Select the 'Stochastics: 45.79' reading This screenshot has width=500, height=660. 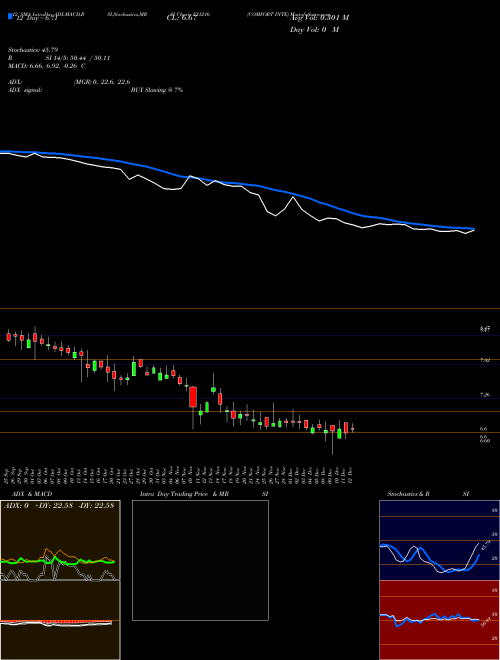(33, 50)
